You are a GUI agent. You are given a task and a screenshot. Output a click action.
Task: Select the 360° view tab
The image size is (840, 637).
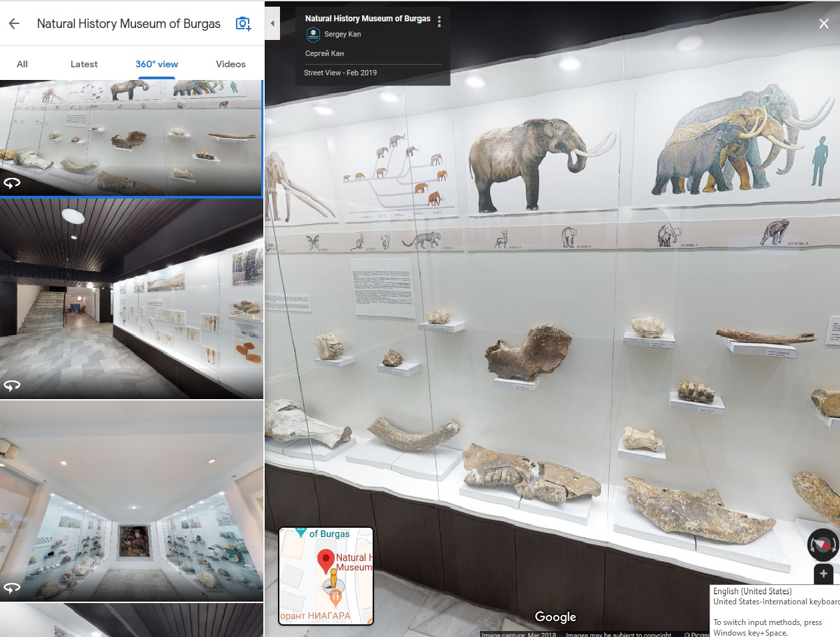tap(157, 64)
